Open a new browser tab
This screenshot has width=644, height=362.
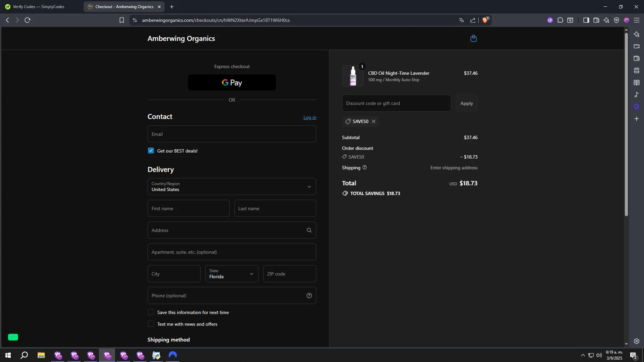(172, 7)
